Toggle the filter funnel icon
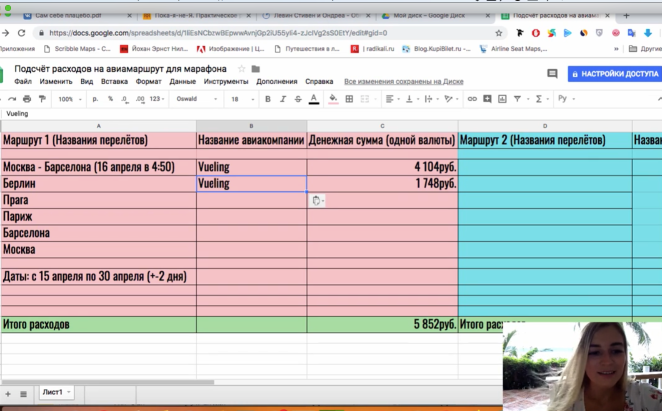This screenshot has height=411, width=662. pyautogui.click(x=517, y=99)
